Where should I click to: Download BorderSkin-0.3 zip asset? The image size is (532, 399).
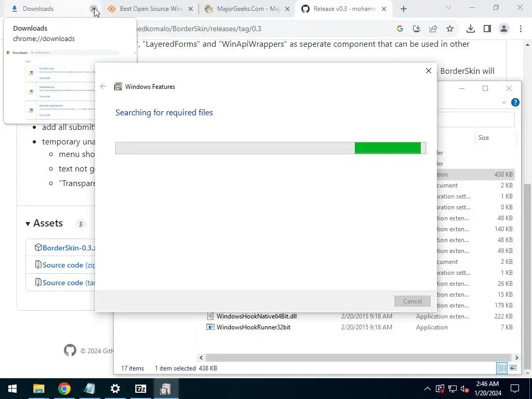point(69,248)
